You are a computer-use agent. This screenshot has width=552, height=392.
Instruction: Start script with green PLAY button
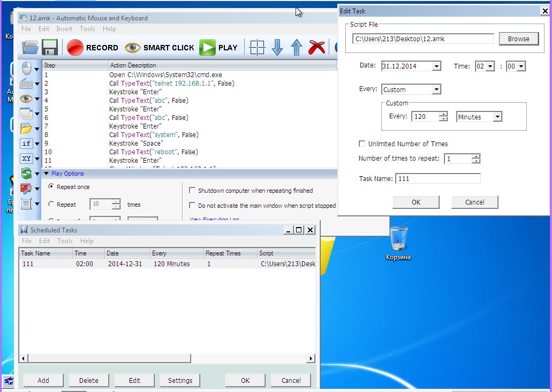[218, 48]
